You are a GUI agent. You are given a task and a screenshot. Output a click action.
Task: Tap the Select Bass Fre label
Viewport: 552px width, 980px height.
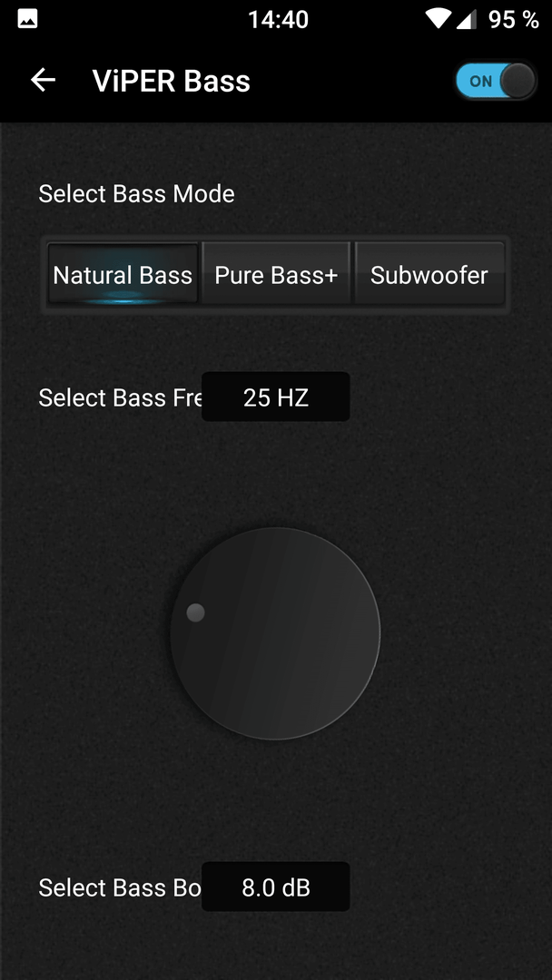click(120, 397)
